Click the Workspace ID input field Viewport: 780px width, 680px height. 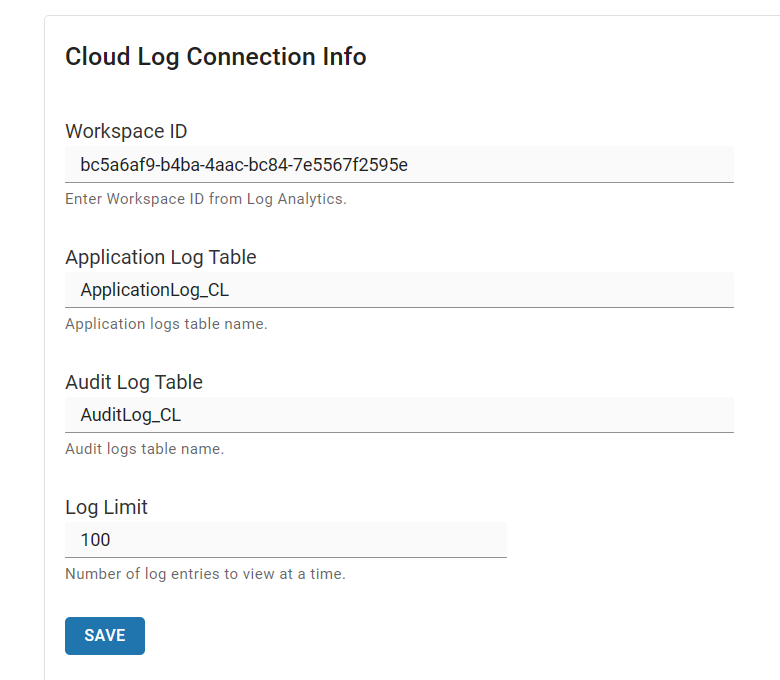click(x=399, y=165)
